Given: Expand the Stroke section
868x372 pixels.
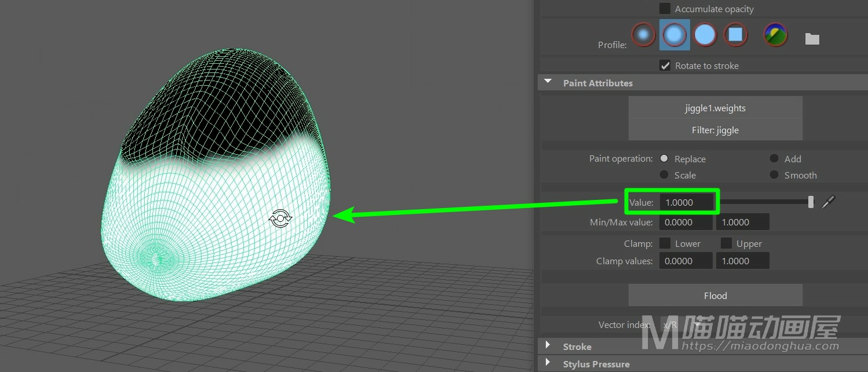Looking at the screenshot, I should pos(548,346).
